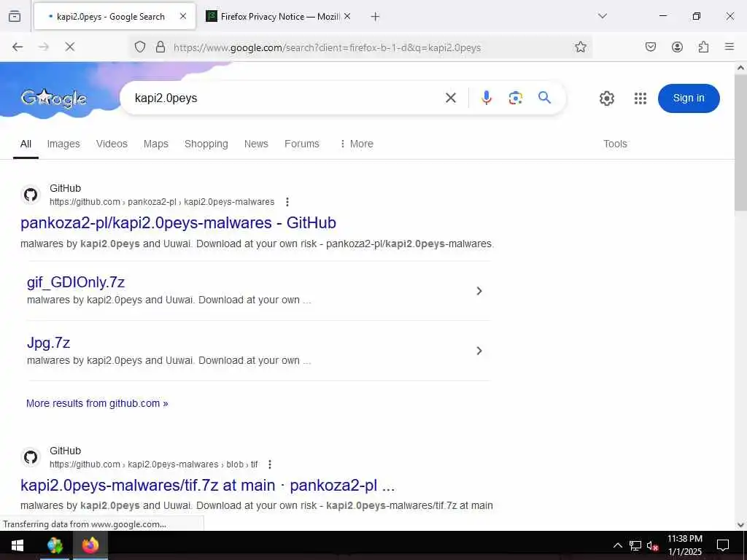The height and width of the screenshot is (560, 747).
Task: Close the Google Search tab
Action: tap(183, 16)
